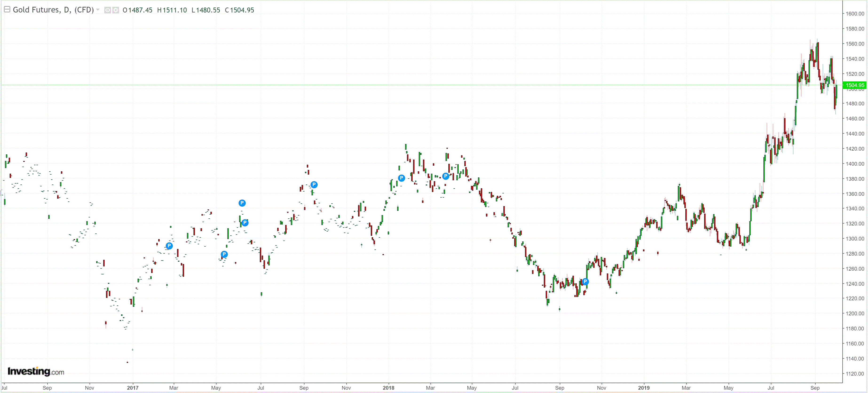The image size is (868, 393).
Task: Click the Gold Futures, D, (CFD) title
Action: (53, 10)
